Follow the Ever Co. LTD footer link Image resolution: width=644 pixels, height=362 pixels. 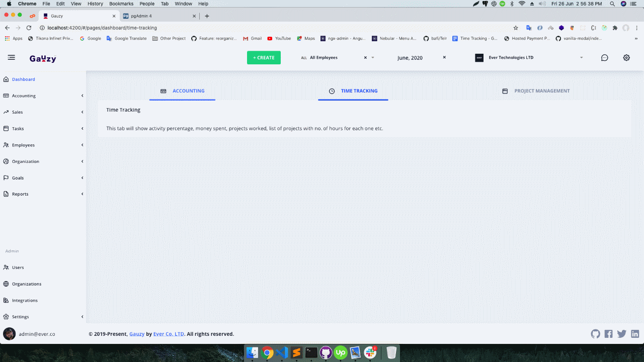point(169,334)
